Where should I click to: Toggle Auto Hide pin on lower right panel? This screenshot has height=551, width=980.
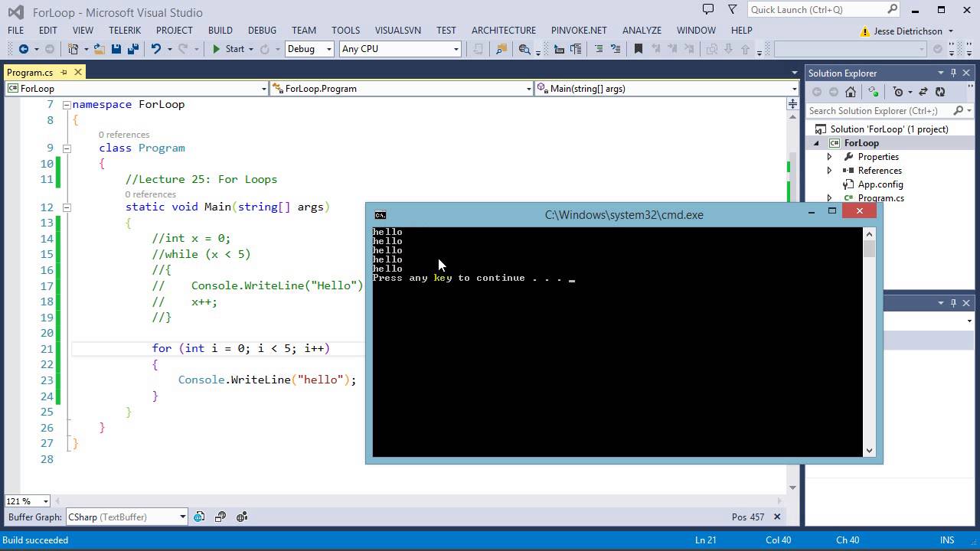pyautogui.click(x=953, y=302)
